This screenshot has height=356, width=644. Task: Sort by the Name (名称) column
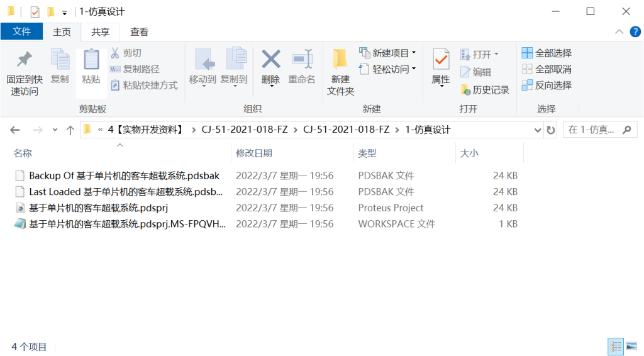[x=23, y=153]
